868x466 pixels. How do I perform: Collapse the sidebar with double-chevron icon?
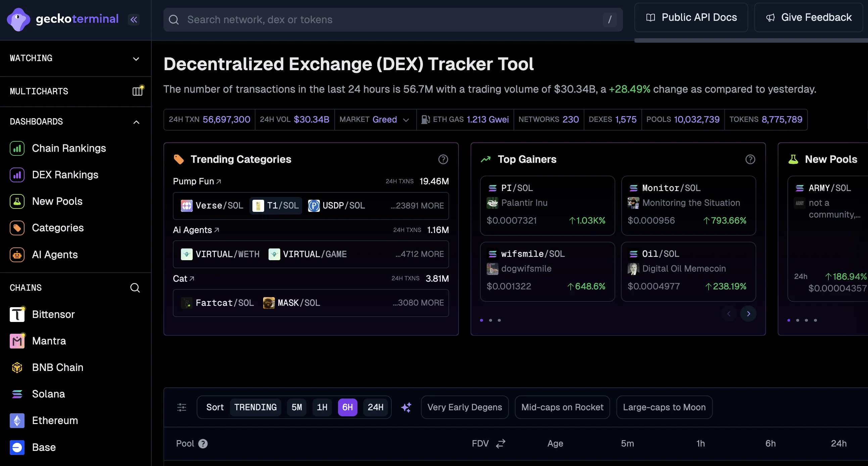134,19
